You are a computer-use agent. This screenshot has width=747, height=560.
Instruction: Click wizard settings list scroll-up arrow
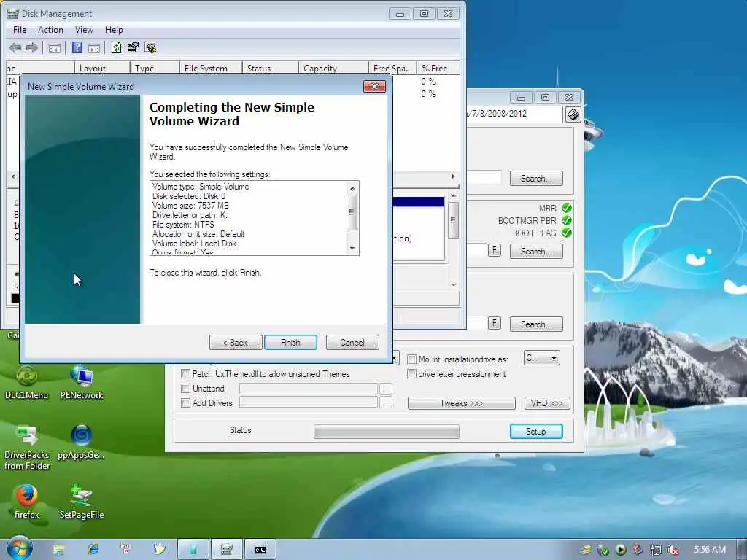tap(352, 188)
